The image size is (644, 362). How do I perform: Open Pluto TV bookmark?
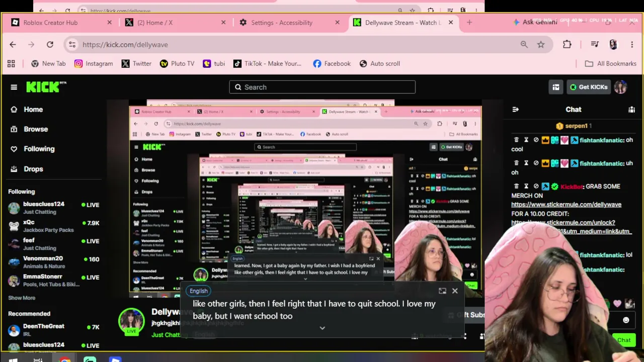[x=177, y=63]
